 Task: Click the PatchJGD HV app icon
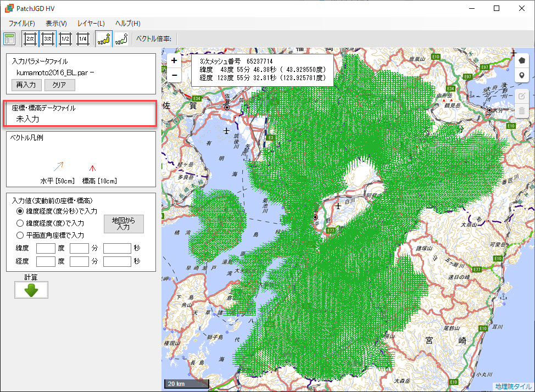pyautogui.click(x=9, y=8)
